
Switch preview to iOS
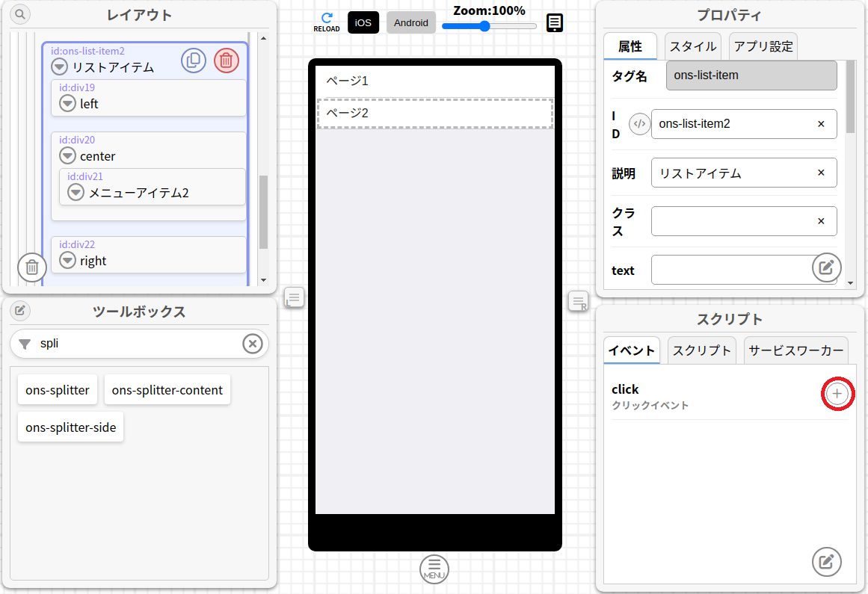[363, 22]
